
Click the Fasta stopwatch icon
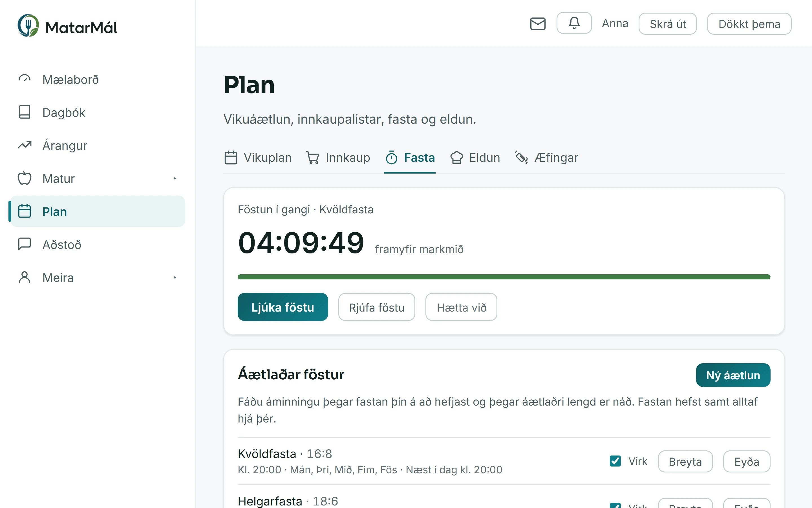coord(391,157)
